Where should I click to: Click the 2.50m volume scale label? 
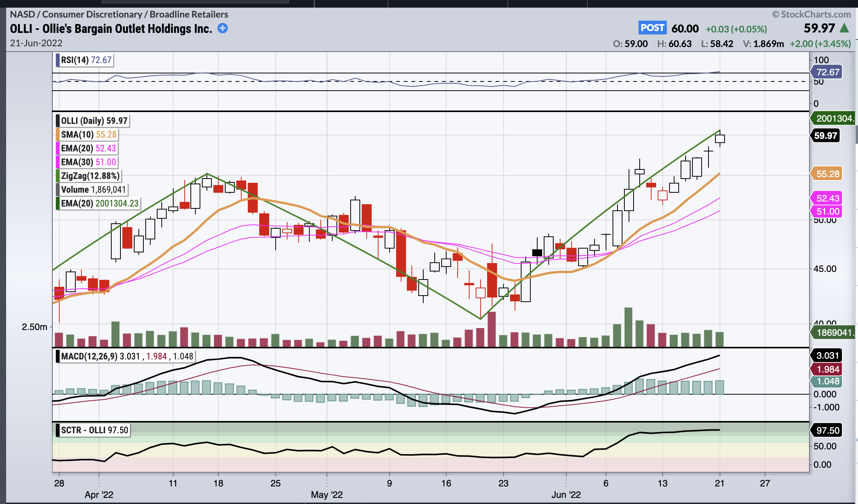(x=34, y=327)
